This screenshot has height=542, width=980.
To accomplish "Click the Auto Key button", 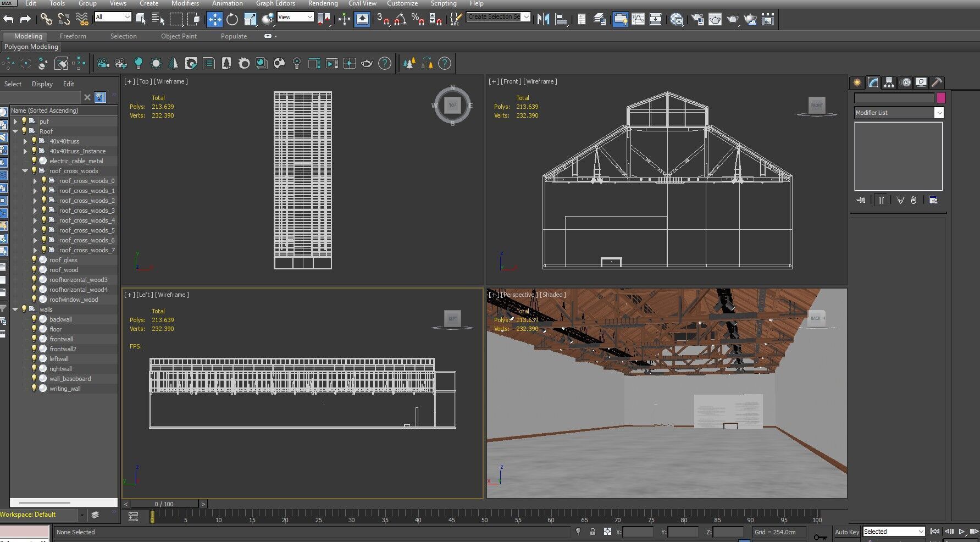I will 846,532.
